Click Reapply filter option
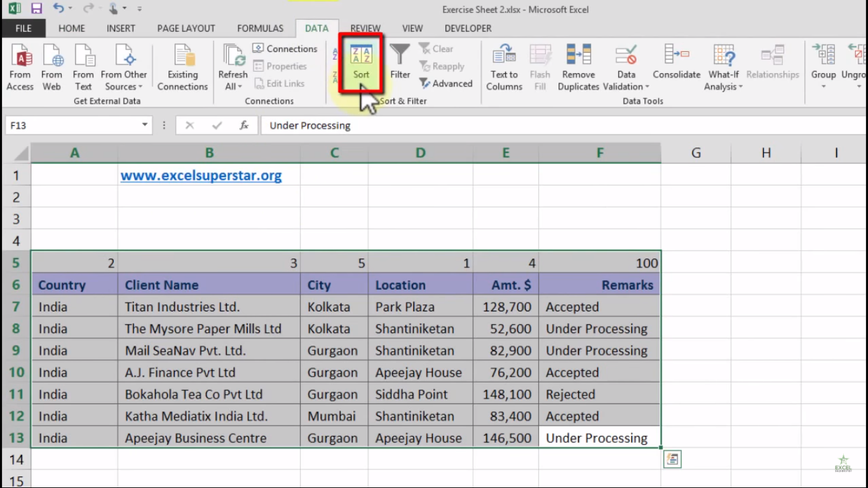868x488 pixels. click(441, 66)
